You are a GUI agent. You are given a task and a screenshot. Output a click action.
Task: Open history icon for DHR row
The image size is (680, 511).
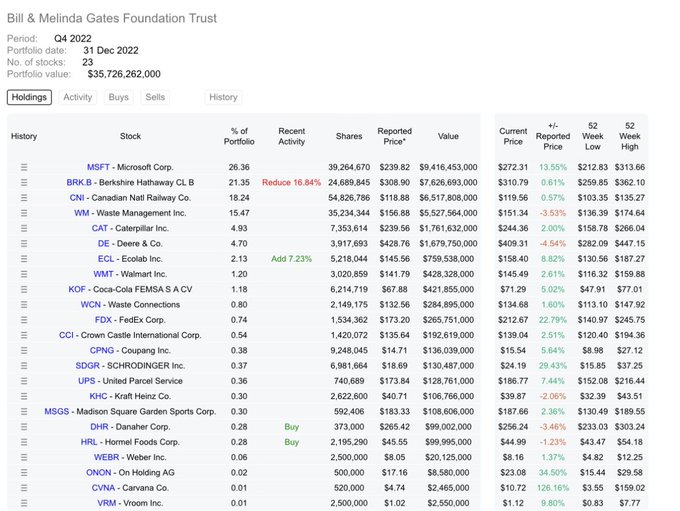point(24,426)
